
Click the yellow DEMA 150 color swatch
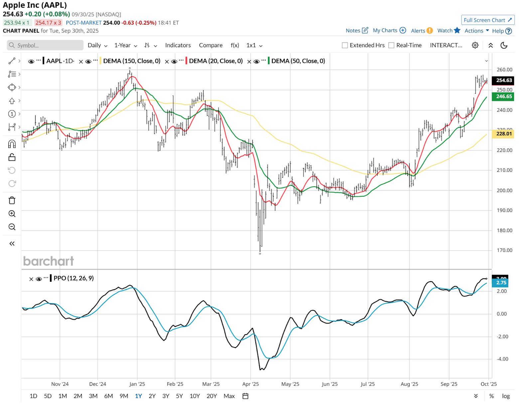click(x=100, y=61)
